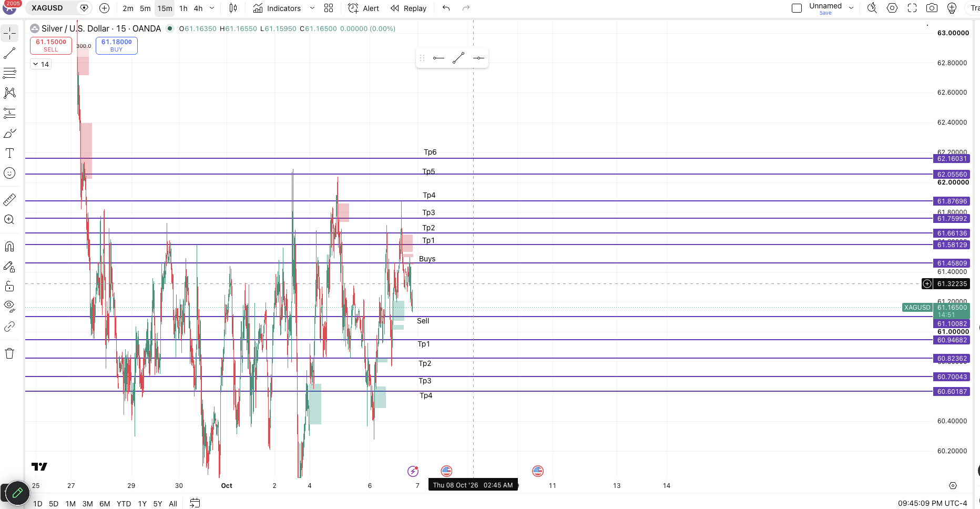Image resolution: width=980 pixels, height=509 pixels.
Task: Open the Fibonacci and Gann tools group
Action: (x=9, y=73)
